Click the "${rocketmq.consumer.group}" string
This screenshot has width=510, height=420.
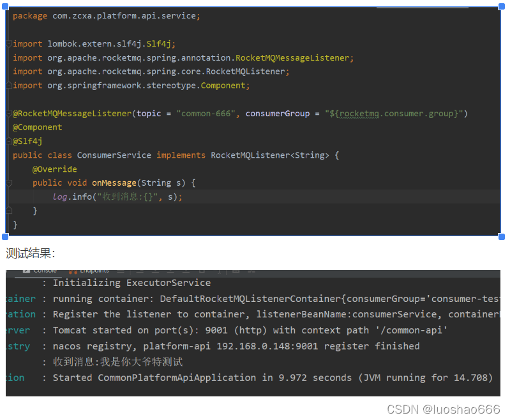point(394,114)
